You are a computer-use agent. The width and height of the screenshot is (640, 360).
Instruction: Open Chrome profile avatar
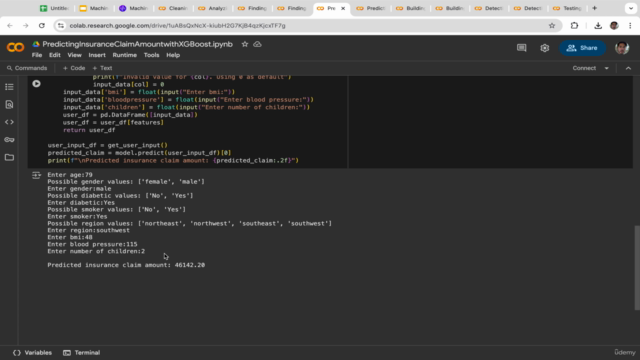point(614,26)
